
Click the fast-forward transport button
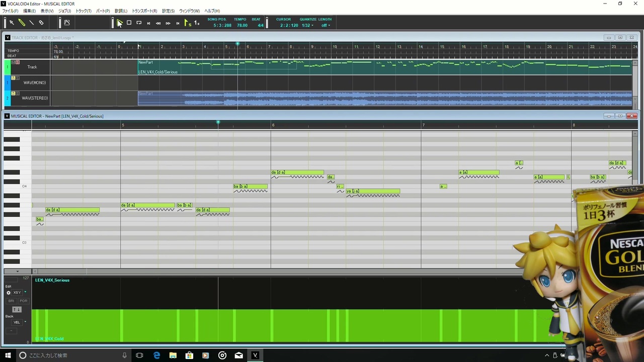click(168, 23)
